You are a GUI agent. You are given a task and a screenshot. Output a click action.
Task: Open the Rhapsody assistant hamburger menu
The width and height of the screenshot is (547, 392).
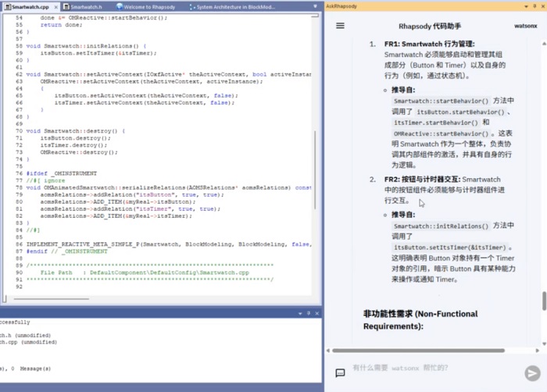(340, 26)
